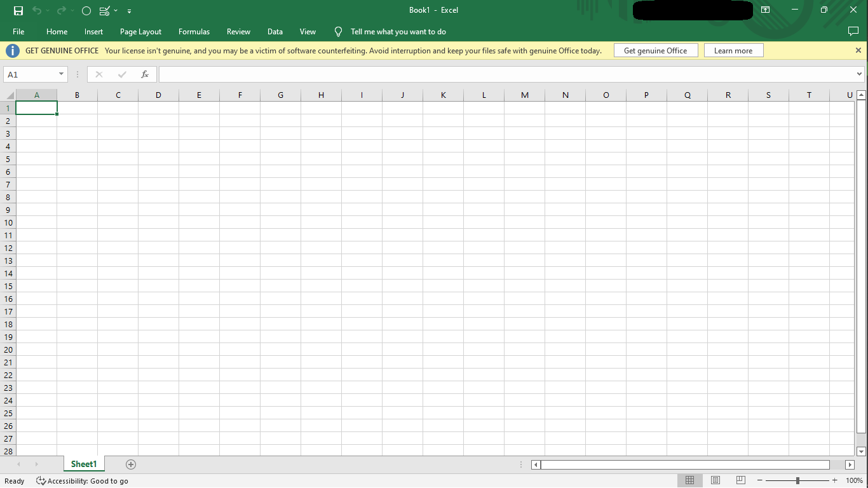Click horizontal scrollbar left arrow
The width and height of the screenshot is (868, 488).
click(x=536, y=464)
